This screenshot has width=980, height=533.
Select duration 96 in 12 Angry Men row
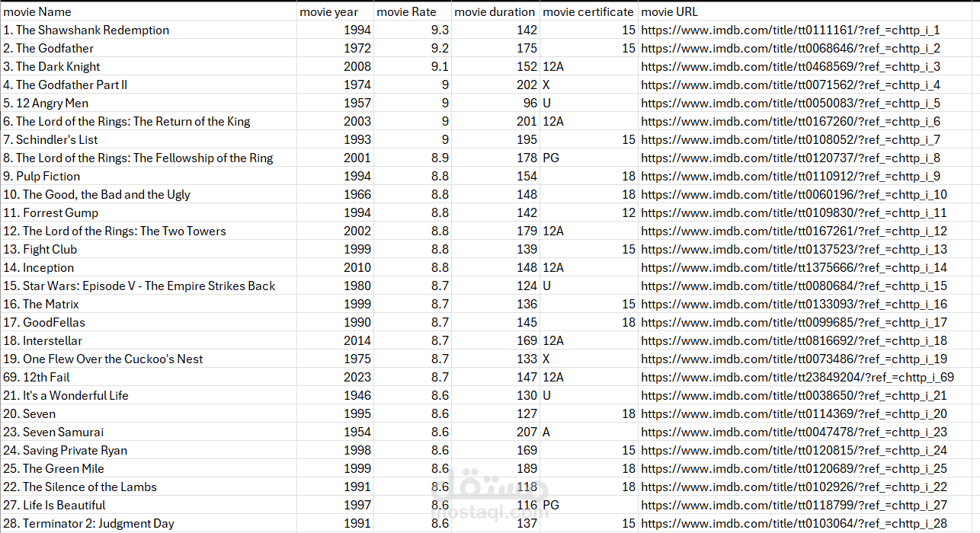495,103
